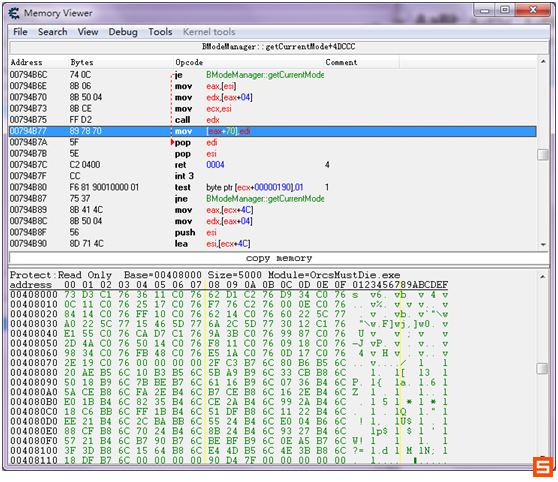The image size is (558, 482).
Task: Click hex row address 00408010
Action: [x=34, y=305]
